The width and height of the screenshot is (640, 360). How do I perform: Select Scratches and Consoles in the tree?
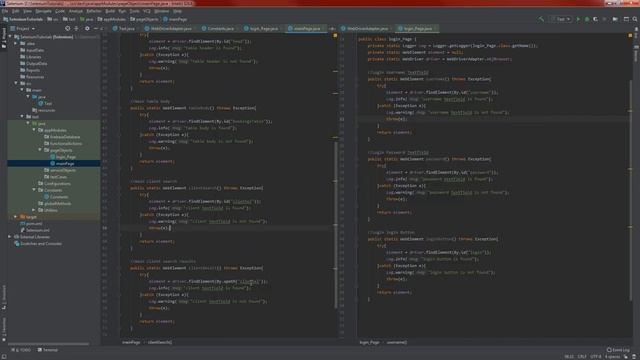(38, 243)
